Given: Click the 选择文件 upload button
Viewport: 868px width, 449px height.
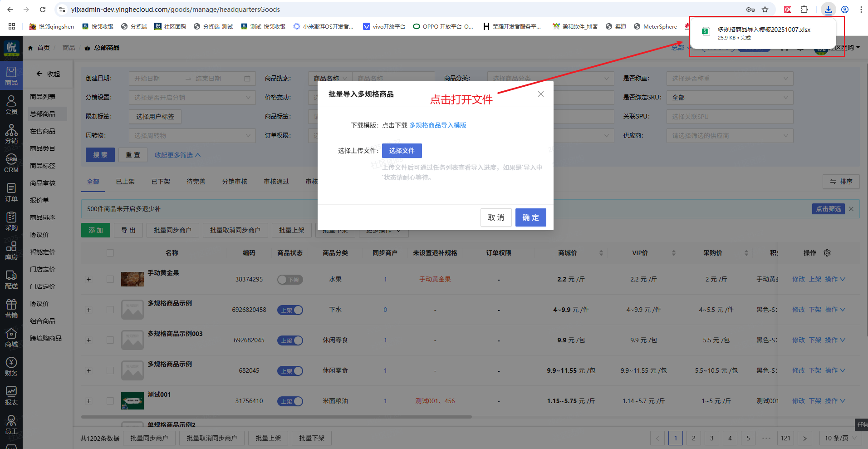Looking at the screenshot, I should [402, 151].
